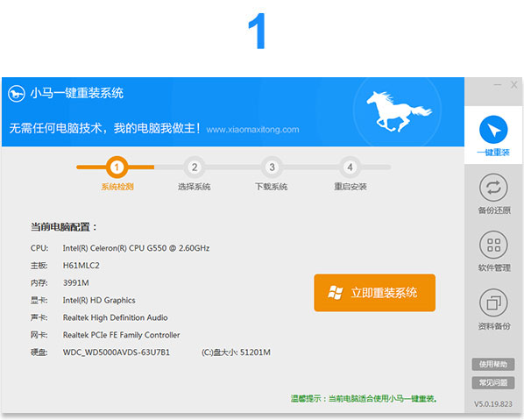Minimize the 小马一键重装系统 window

(498, 85)
